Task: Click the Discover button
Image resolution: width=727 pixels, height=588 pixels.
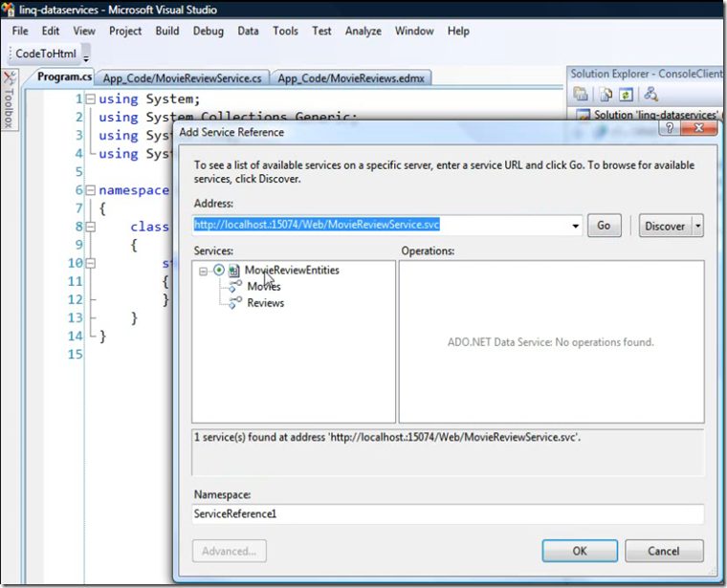Action: 665,226
